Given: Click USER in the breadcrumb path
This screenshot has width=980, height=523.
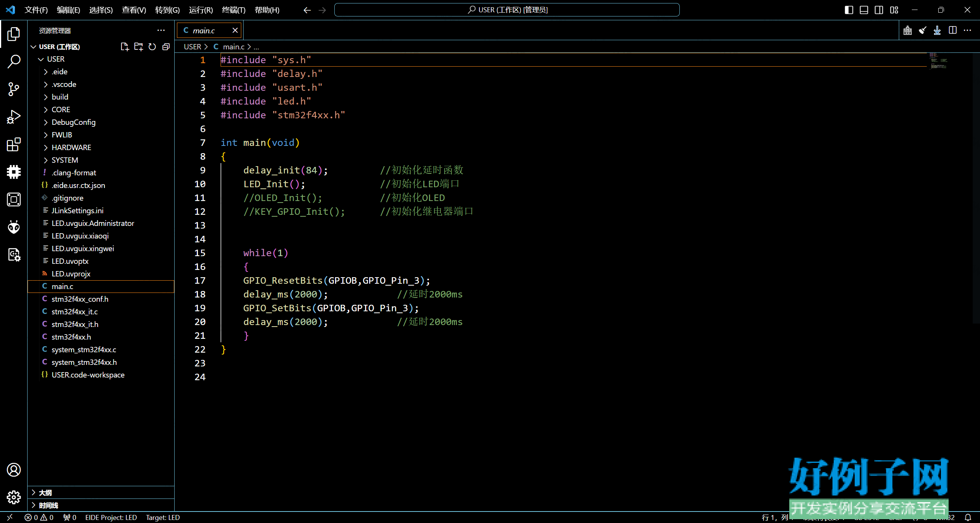Looking at the screenshot, I should (192, 47).
